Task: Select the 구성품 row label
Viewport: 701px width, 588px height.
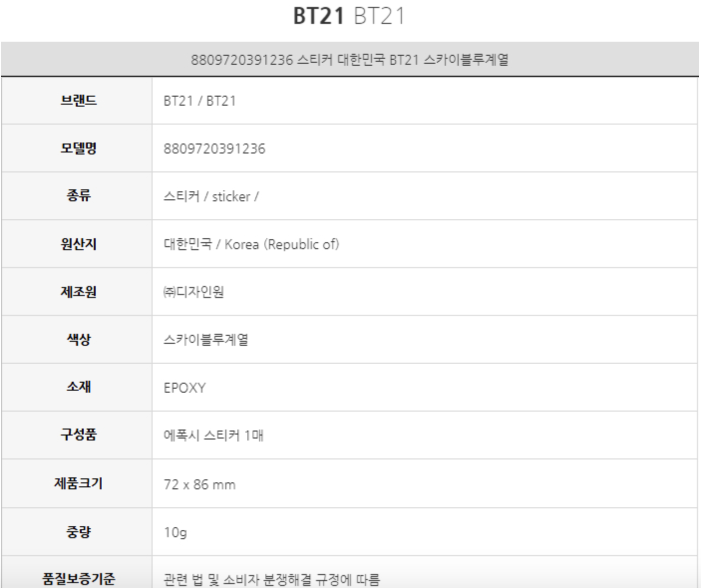Action: coord(78,435)
